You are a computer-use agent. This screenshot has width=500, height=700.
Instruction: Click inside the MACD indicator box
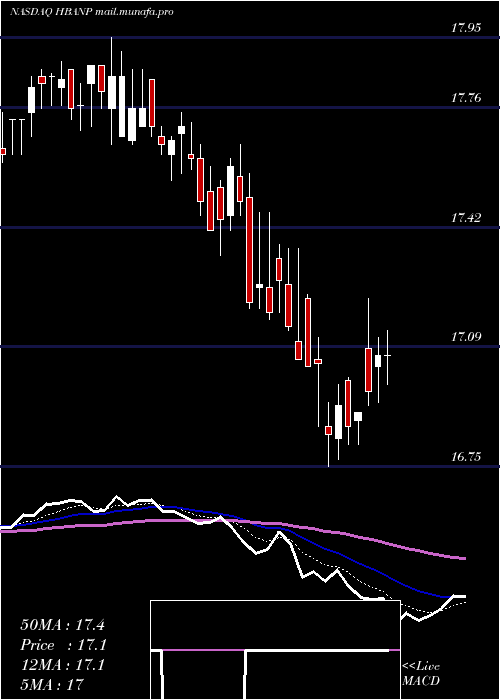(275, 650)
